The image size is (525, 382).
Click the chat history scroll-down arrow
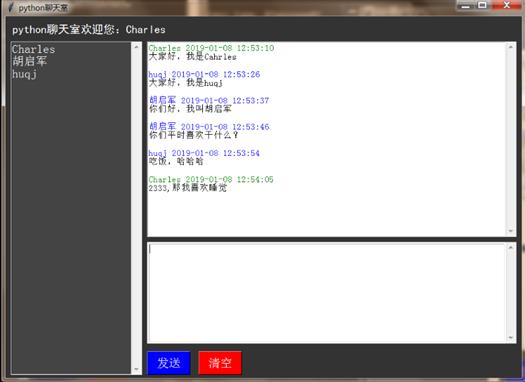511,231
